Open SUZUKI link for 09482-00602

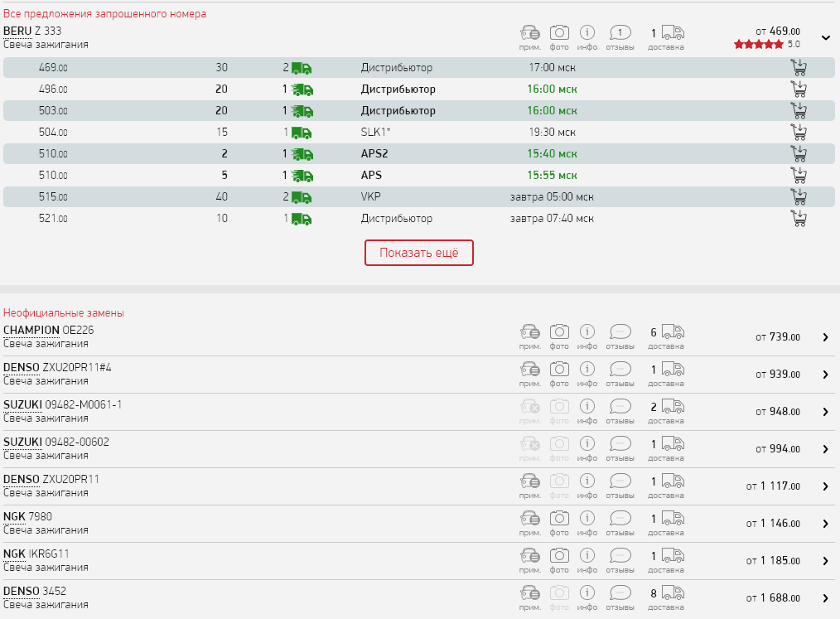pyautogui.click(x=22, y=442)
